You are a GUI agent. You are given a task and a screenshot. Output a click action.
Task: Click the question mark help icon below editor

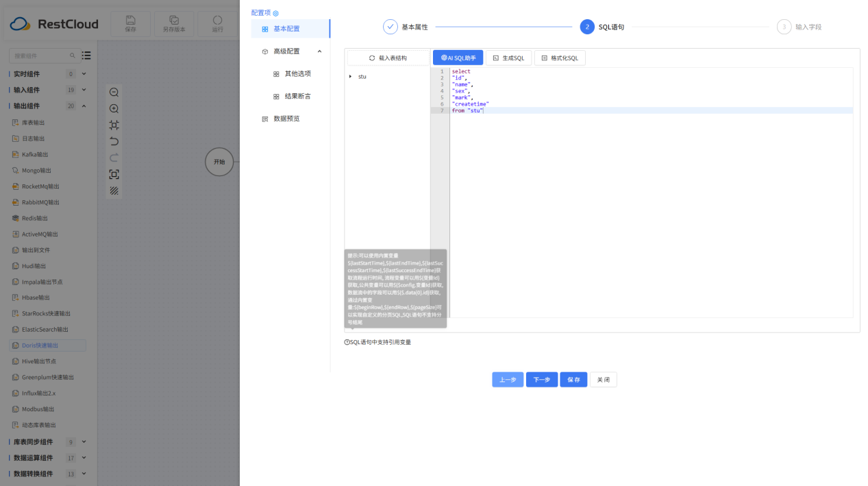(x=347, y=342)
